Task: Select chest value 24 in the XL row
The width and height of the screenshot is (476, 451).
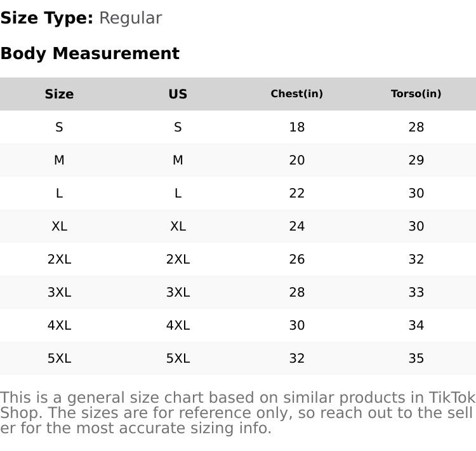Action: (296, 226)
